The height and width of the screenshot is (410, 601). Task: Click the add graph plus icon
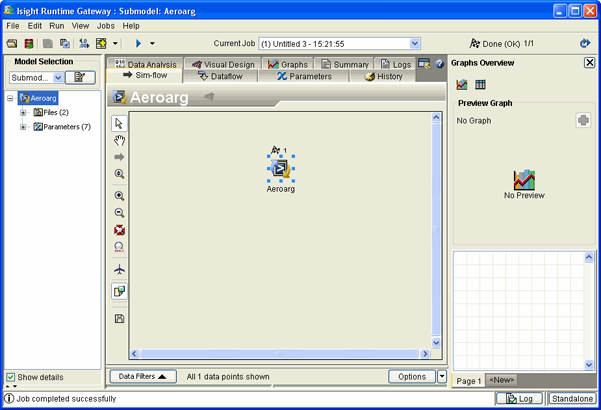click(x=583, y=120)
